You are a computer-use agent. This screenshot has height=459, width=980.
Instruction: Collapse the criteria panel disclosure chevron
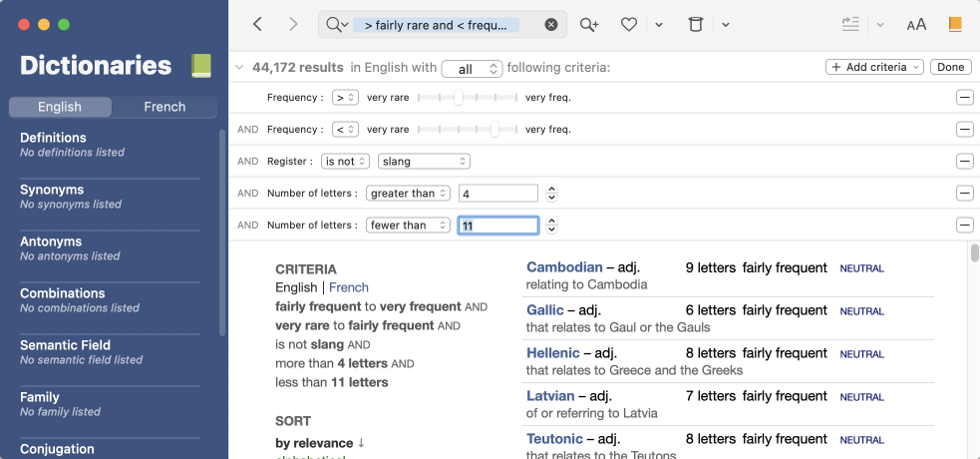238,68
